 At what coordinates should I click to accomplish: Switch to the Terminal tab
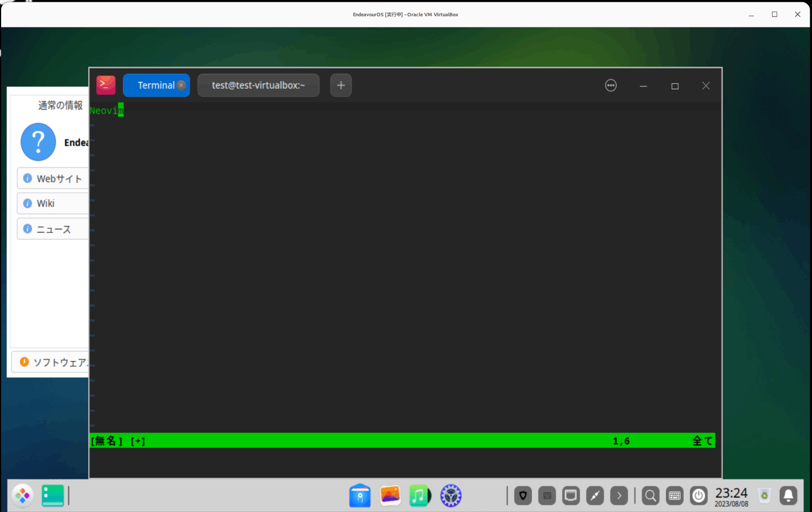(x=156, y=85)
